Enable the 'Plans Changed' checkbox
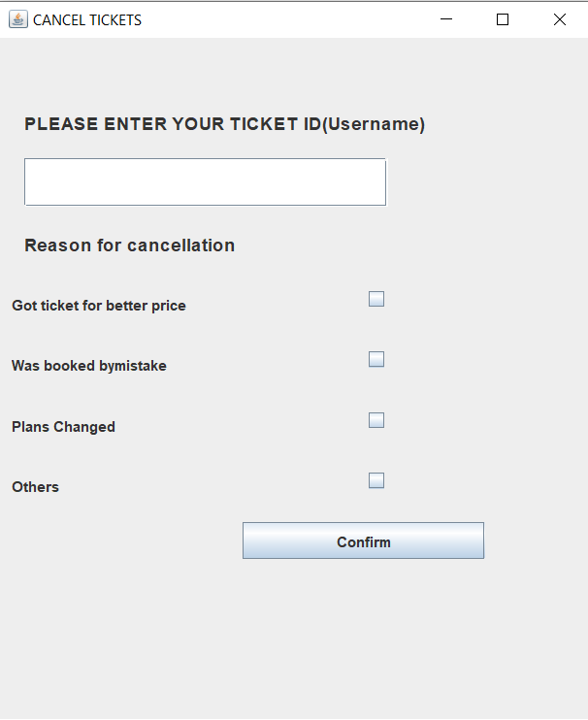The width and height of the screenshot is (588, 720). click(x=376, y=420)
